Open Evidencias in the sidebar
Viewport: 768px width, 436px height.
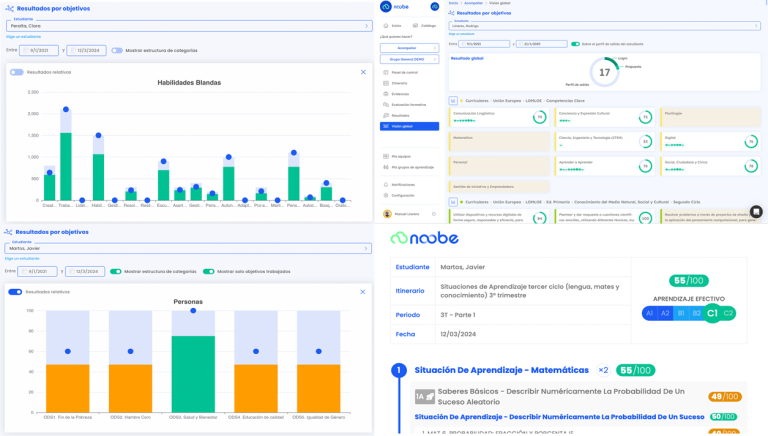click(x=402, y=95)
